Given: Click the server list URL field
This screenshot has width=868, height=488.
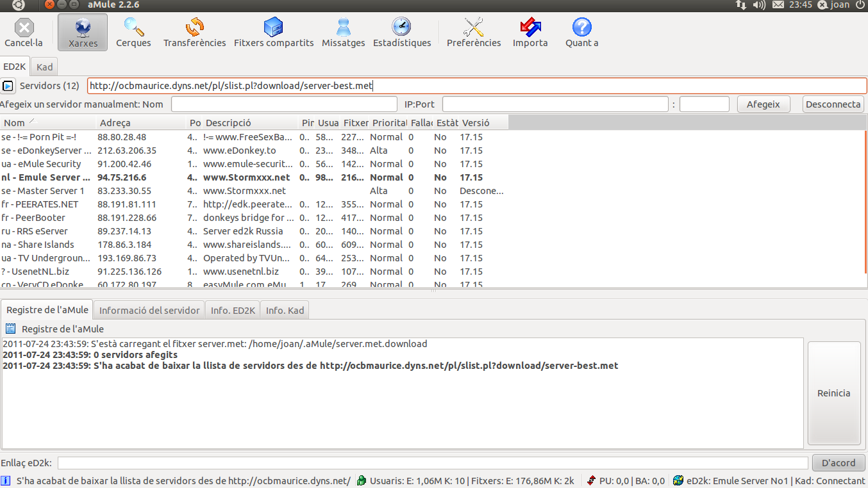Looking at the screenshot, I should (x=476, y=86).
